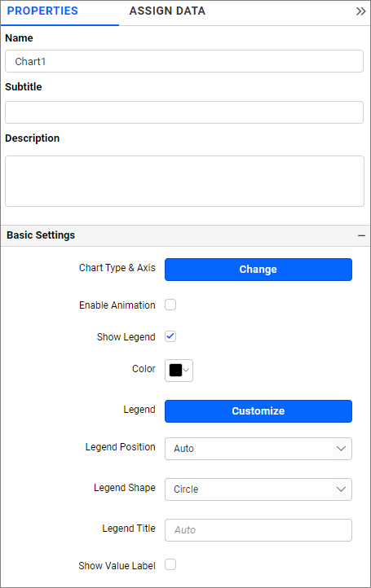Click the Legend Title input box

[x=258, y=530]
